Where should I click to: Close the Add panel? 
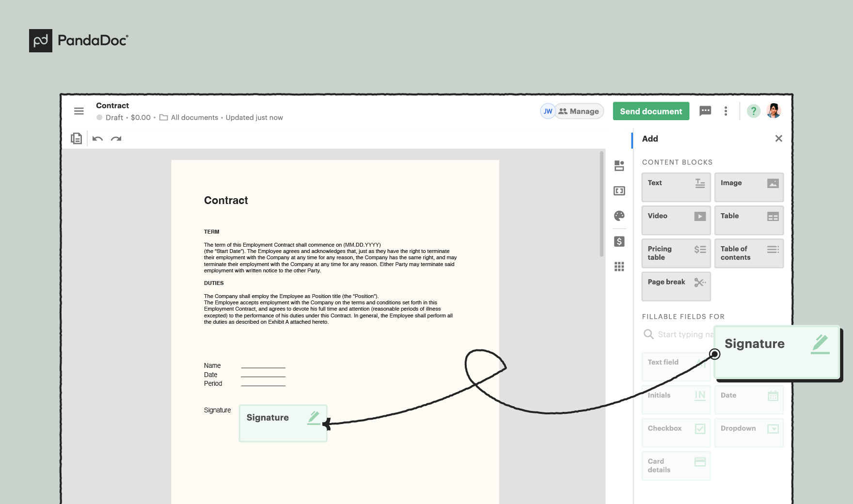coord(779,139)
